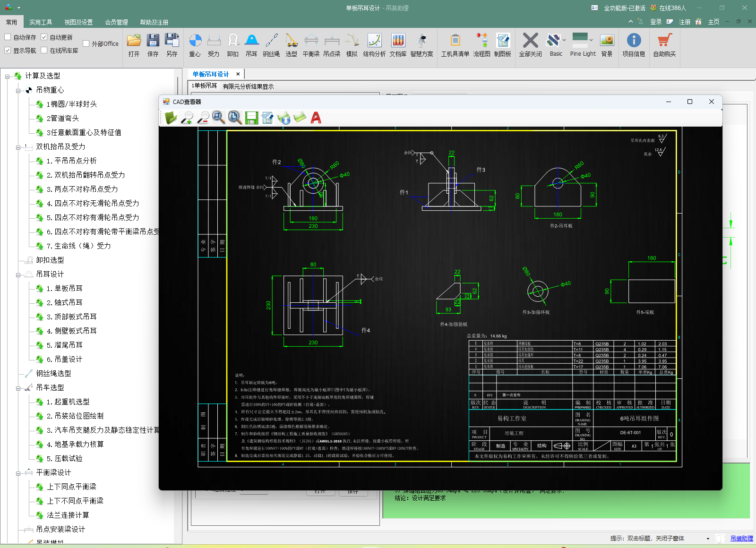This screenshot has width=756, height=548.
Task: Open the drawing edit ruler icon
Action: pos(267,118)
